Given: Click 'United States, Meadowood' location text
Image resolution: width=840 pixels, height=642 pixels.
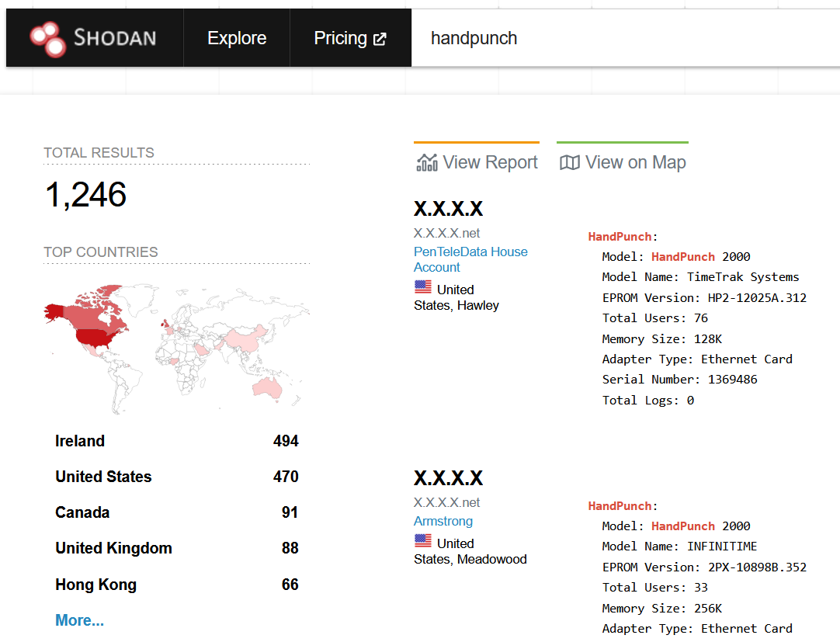Looking at the screenshot, I should pyautogui.click(x=470, y=551).
